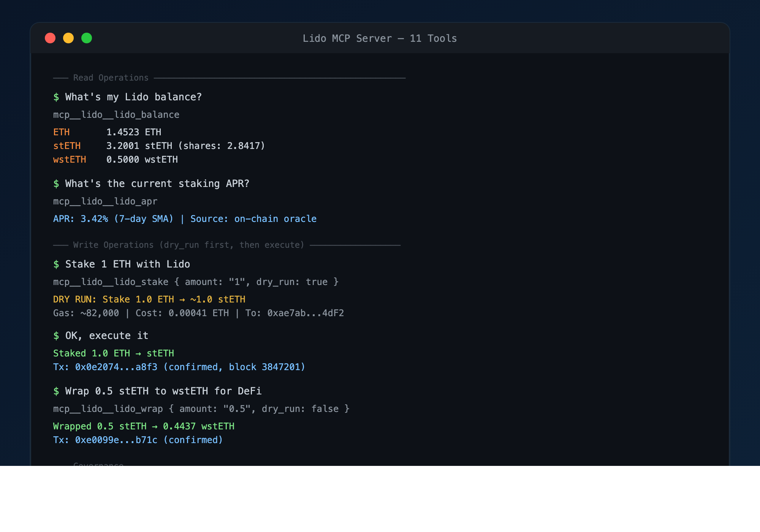Click the orange 'stETH' label

click(x=67, y=146)
